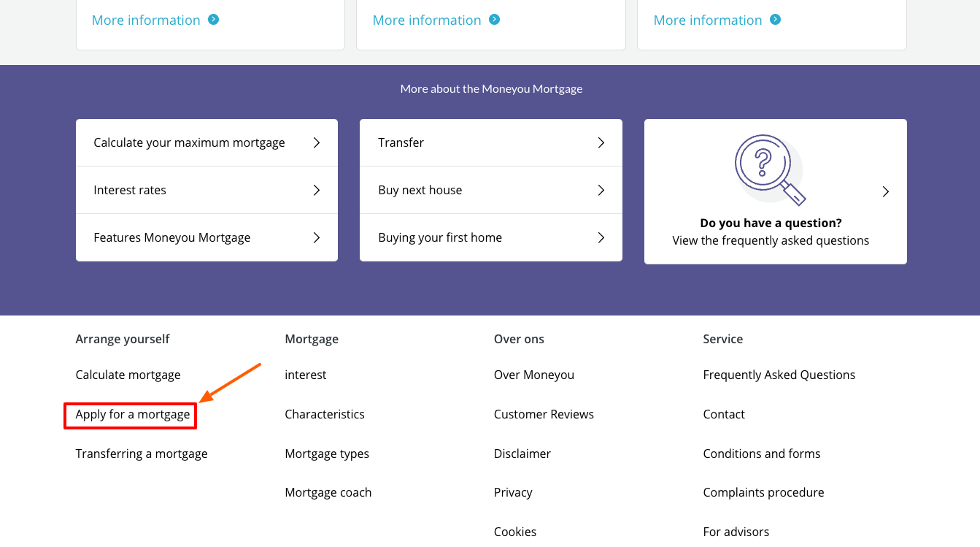This screenshot has height=547, width=980.
Task: Click the arrow icon beside first More information
Action: pyautogui.click(x=213, y=20)
